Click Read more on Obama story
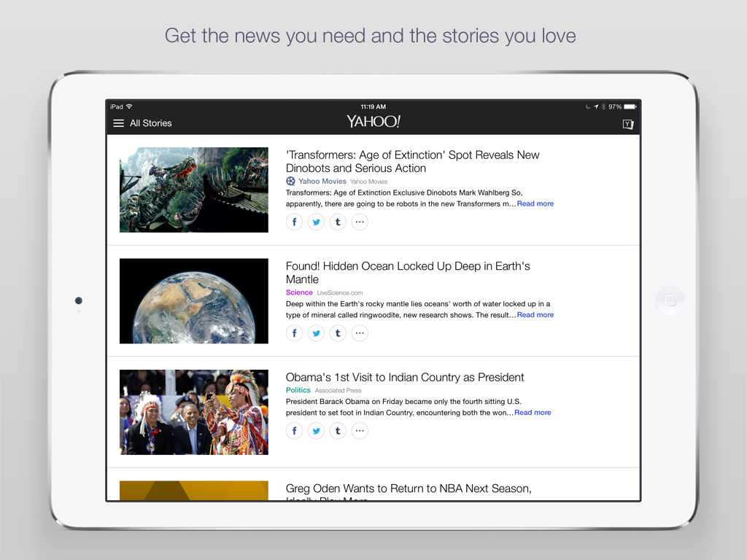Image resolution: width=747 pixels, height=560 pixels. (533, 413)
